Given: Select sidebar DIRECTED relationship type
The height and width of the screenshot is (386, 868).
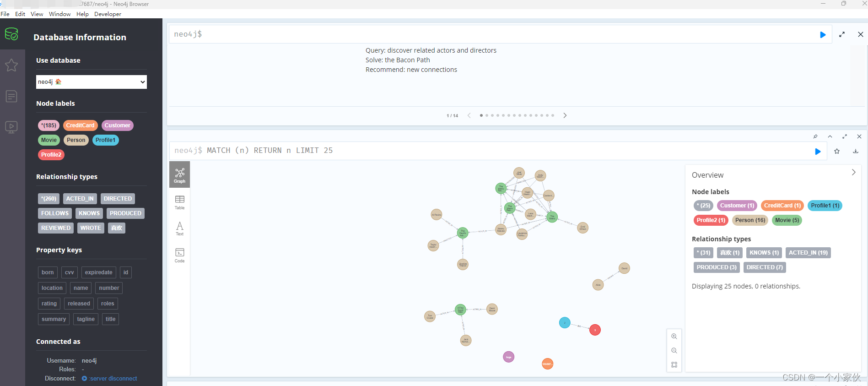Looking at the screenshot, I should coord(118,199).
